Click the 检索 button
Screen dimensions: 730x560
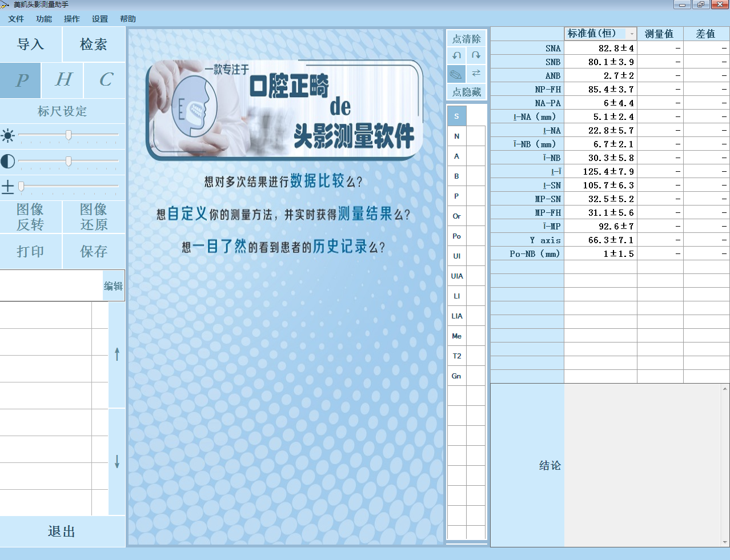(x=94, y=45)
